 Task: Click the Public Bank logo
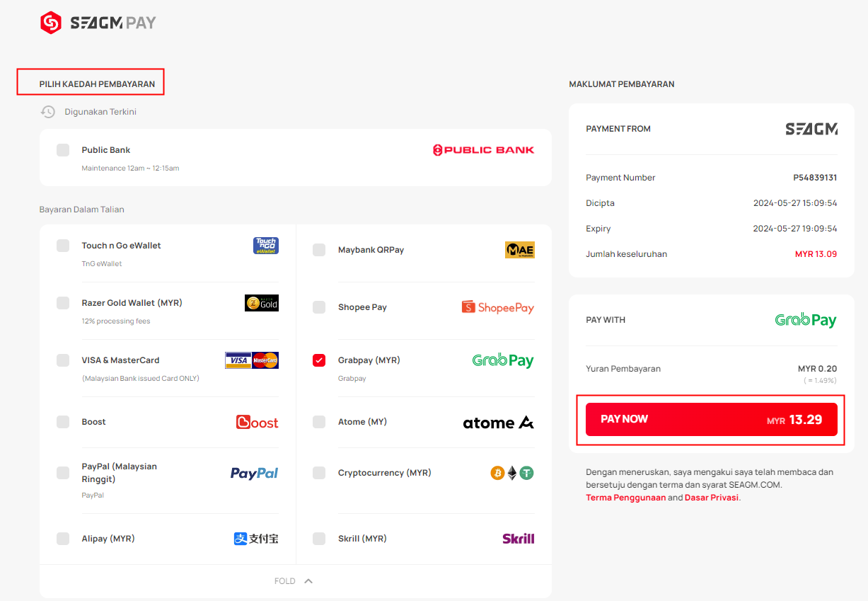pos(483,150)
